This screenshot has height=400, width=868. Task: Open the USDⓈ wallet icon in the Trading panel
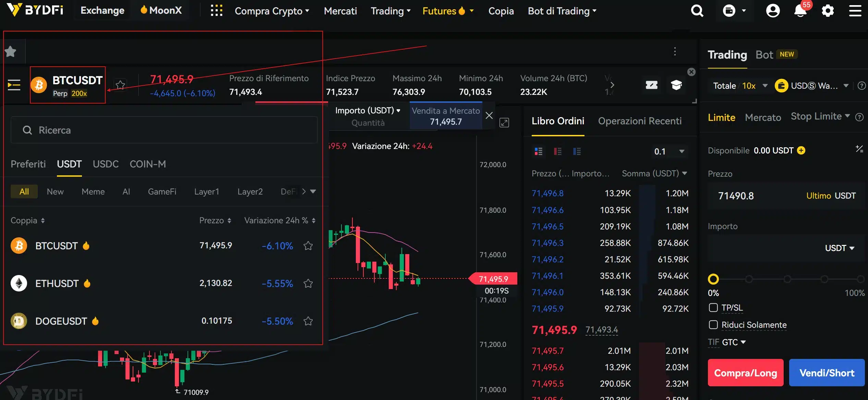click(781, 86)
